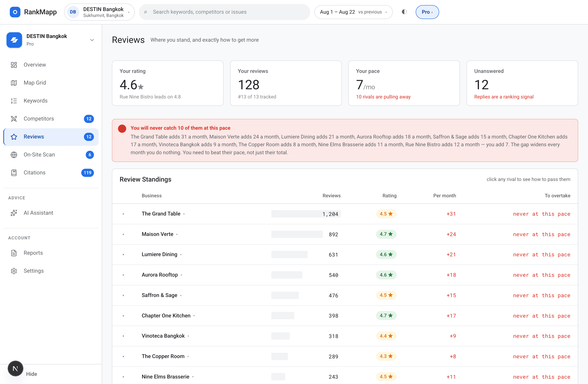This screenshot has height=384, width=588.
Task: Expand the Maison Verte row arrow
Action: tap(123, 234)
